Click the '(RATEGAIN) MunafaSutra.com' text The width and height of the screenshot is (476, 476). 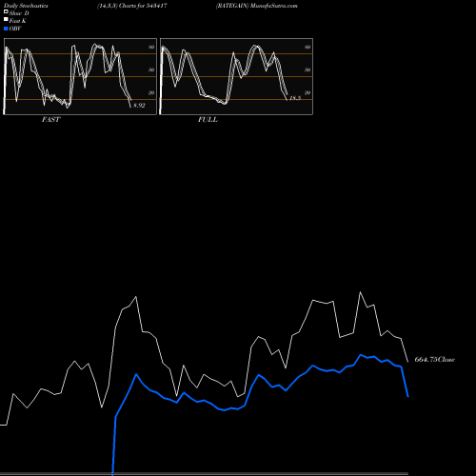coord(257,6)
